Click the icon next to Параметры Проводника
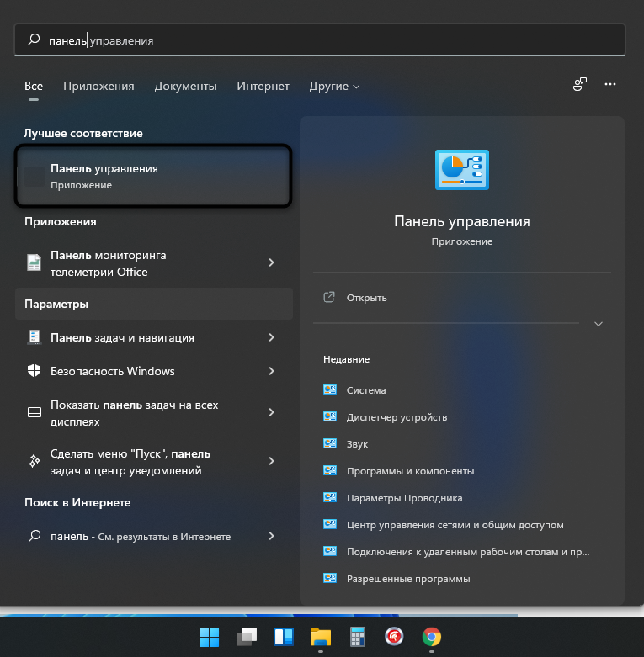The height and width of the screenshot is (657, 644). [330, 497]
